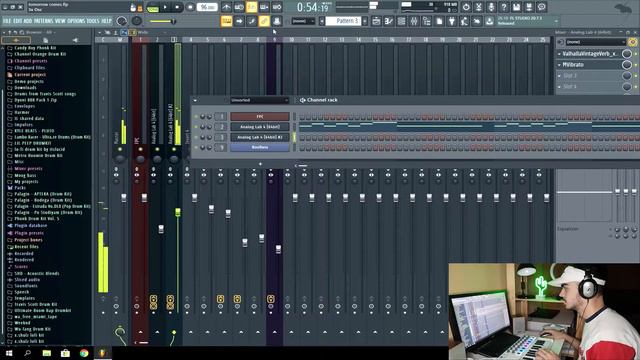Click the auto scroll arrow icon
Screen dimensions: 640x360
coord(239,21)
